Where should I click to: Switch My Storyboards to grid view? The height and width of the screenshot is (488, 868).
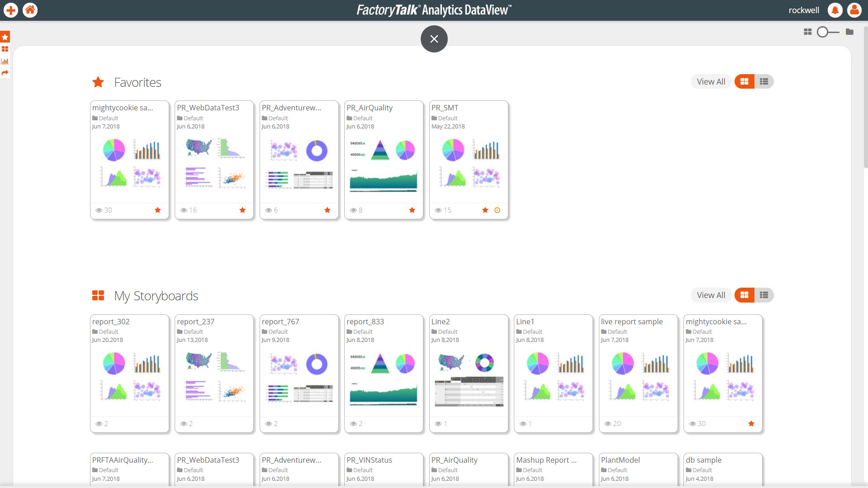coord(744,295)
